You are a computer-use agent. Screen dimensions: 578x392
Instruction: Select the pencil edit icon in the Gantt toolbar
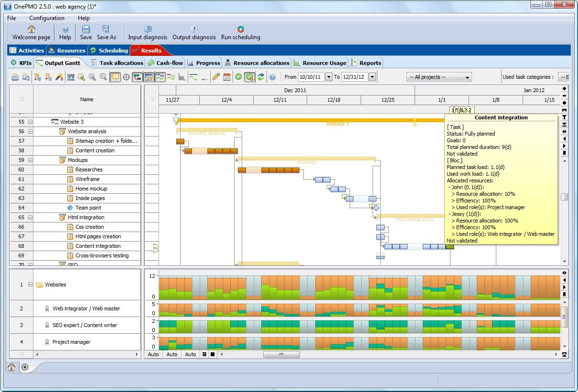pyautogui.click(x=214, y=76)
